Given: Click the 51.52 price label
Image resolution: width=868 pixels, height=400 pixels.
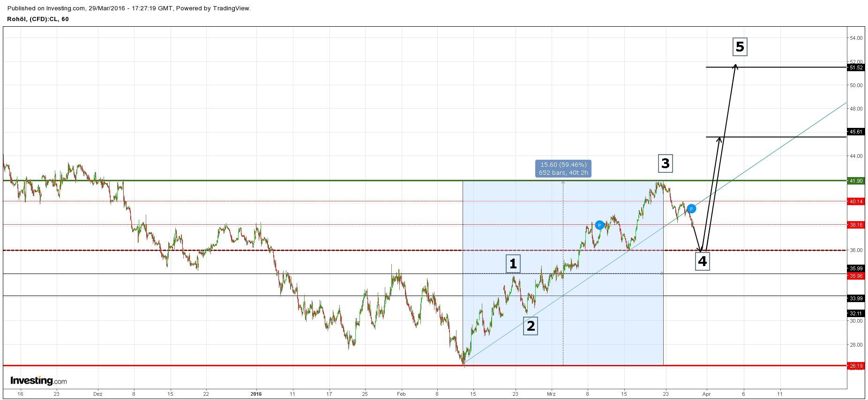Looking at the screenshot, I should pyautogui.click(x=856, y=67).
